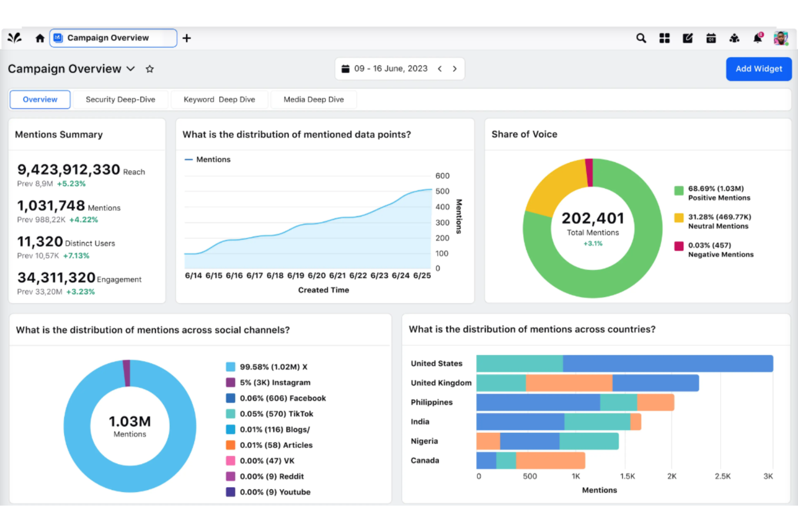This screenshot has height=532, width=798.
Task: Click the Add Widget button
Action: 759,69
